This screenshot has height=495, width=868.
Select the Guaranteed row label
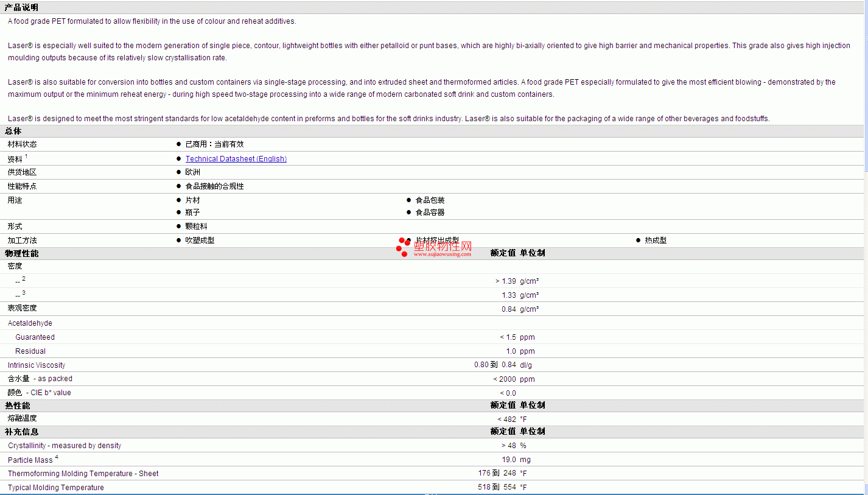[35, 337]
